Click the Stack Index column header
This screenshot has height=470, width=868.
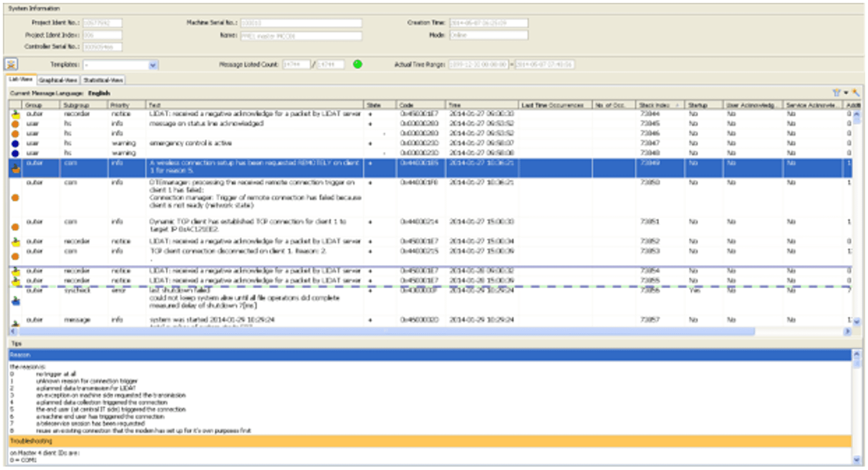[x=660, y=105]
